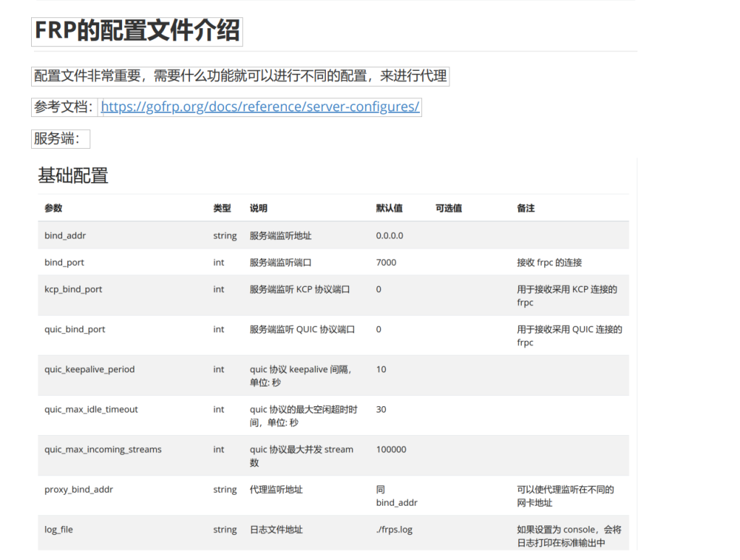Open the gofrp.org server-configures link
Viewport: 740px width, 560px height.
point(260,107)
